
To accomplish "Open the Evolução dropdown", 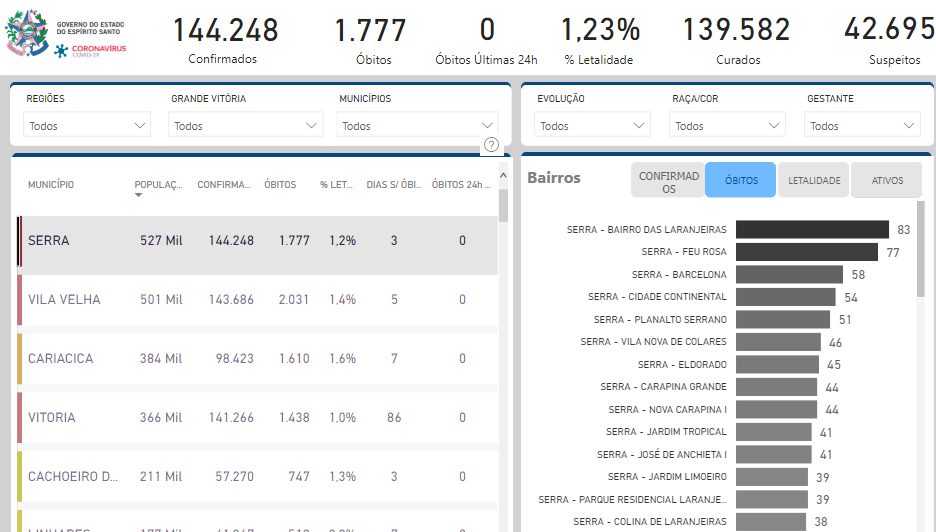I will tap(592, 125).
